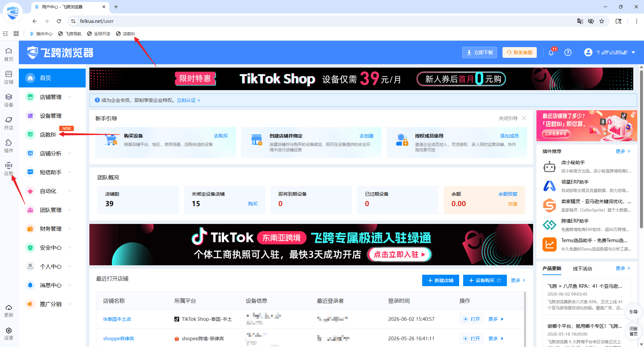Click the TikTok Shop 限时特惠 banner
Viewport: 644px width, 347px height.
click(x=361, y=79)
